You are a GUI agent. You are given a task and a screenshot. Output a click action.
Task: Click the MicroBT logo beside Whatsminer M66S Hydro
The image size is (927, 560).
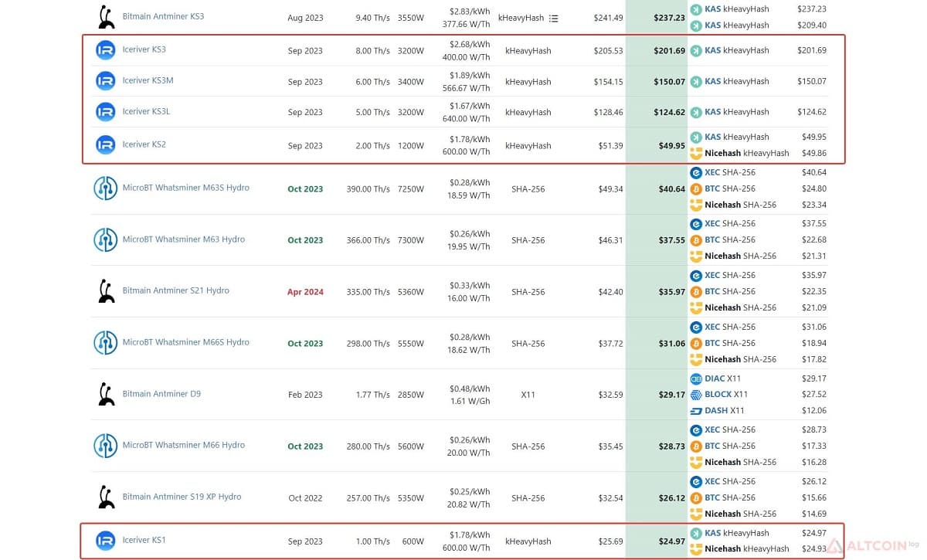coord(105,343)
